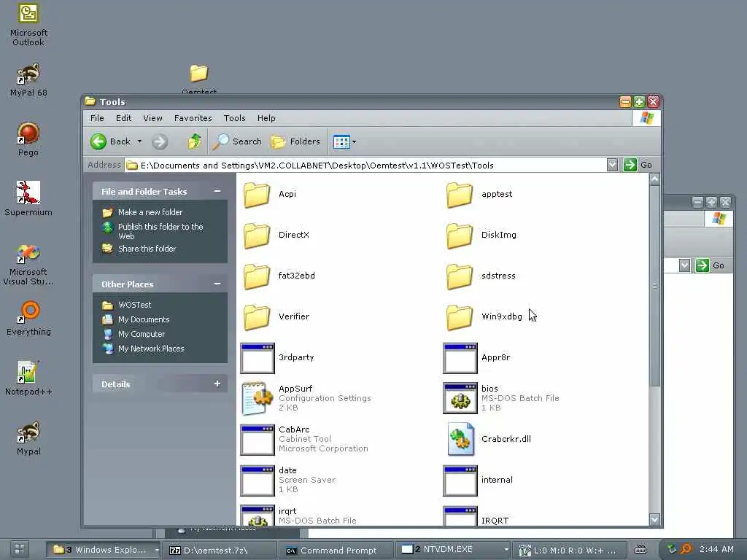747x560 pixels.
Task: Go up one folder level
Action: pyautogui.click(x=194, y=141)
